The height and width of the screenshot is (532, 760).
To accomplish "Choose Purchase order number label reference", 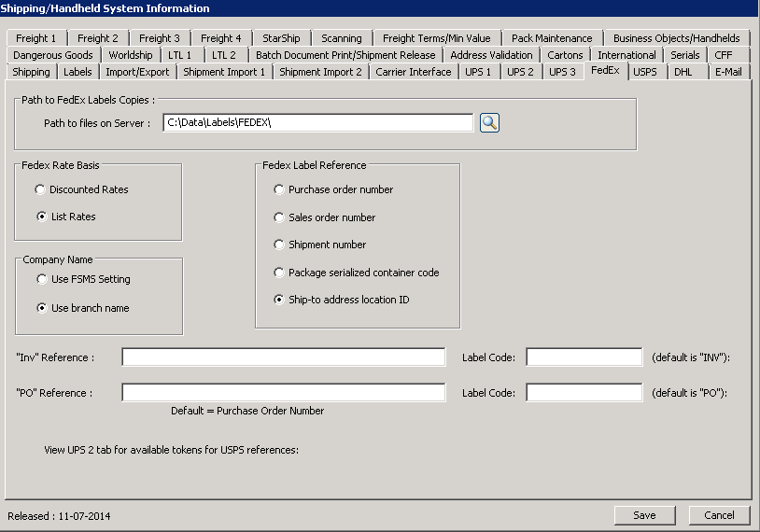I will pyautogui.click(x=279, y=189).
